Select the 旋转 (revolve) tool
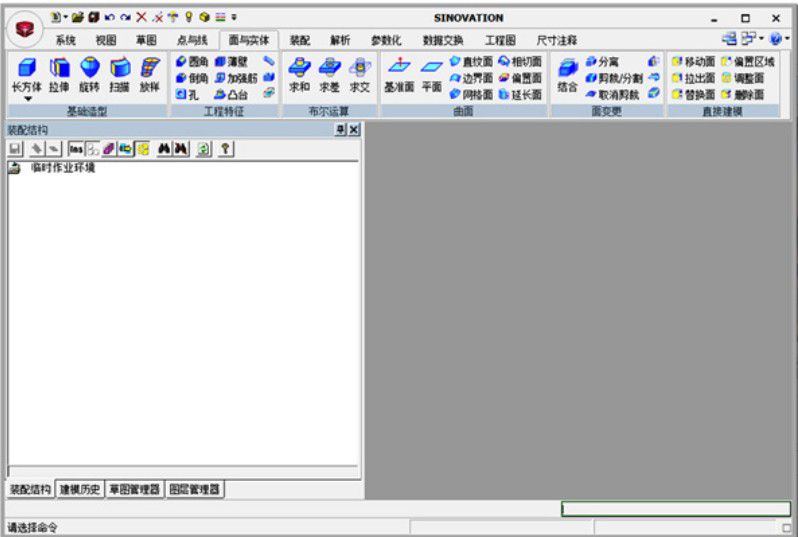 point(89,70)
